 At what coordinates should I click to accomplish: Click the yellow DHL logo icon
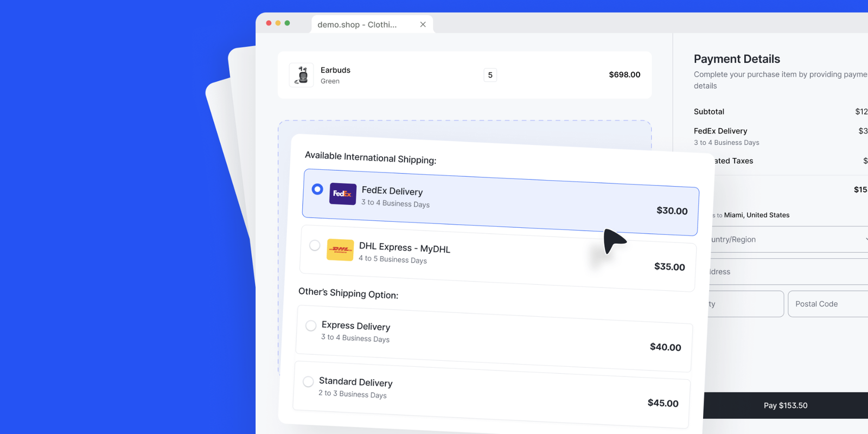tap(340, 250)
